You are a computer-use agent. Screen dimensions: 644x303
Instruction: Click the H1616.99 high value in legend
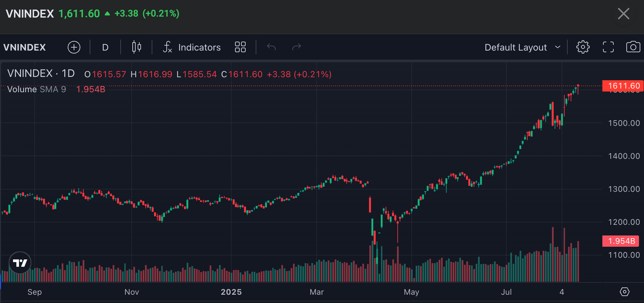[151, 74]
